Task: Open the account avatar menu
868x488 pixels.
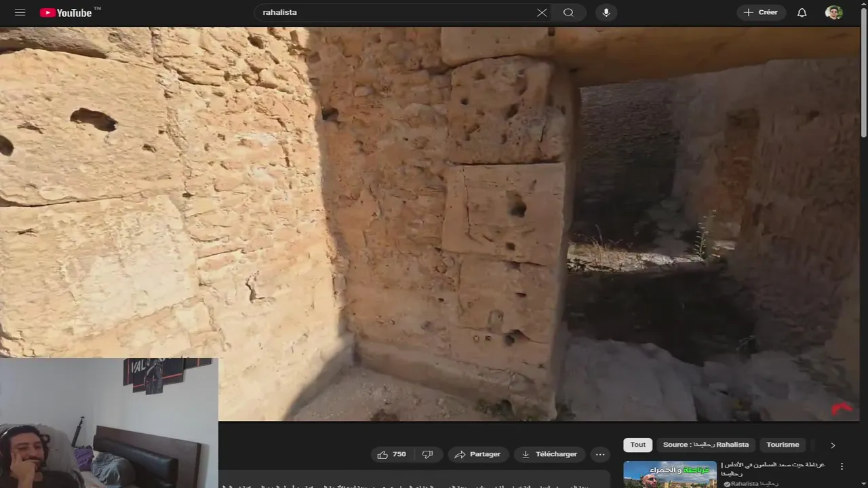Action: tap(833, 12)
